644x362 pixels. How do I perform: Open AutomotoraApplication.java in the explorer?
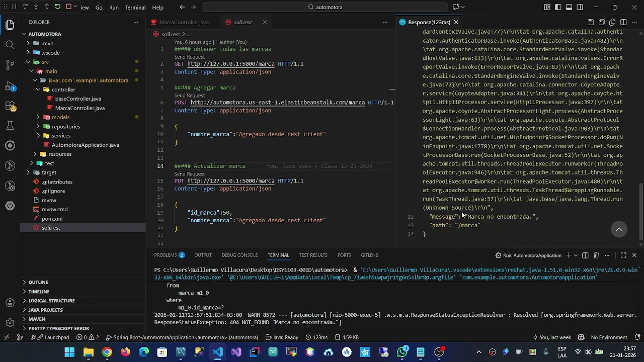[x=85, y=145]
